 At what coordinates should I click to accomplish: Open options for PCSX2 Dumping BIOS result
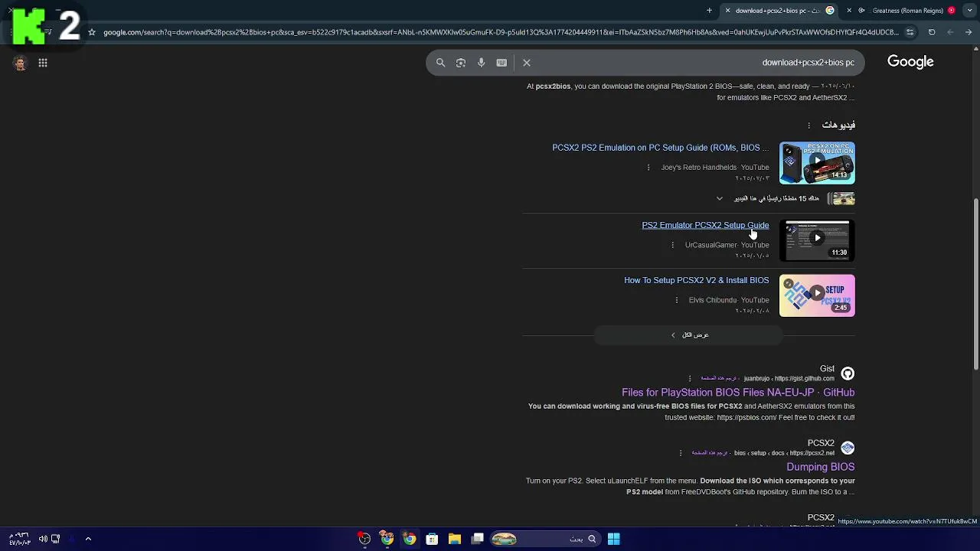(x=680, y=453)
